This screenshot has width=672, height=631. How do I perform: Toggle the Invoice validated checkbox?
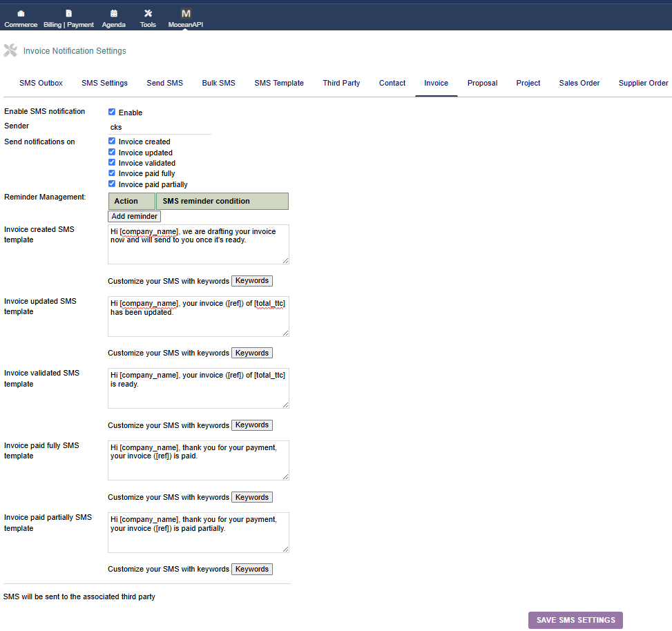[112, 163]
